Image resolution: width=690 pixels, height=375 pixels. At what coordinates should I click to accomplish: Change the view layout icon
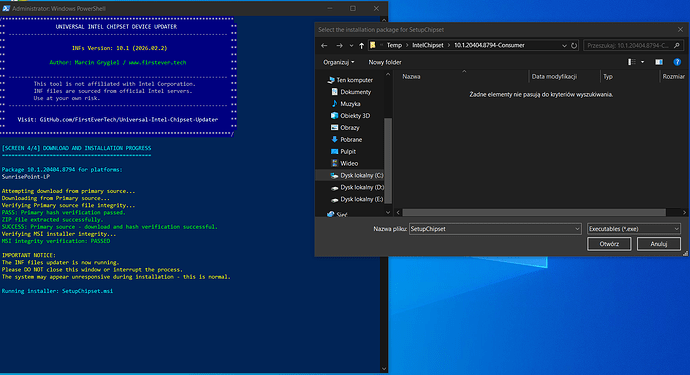631,62
